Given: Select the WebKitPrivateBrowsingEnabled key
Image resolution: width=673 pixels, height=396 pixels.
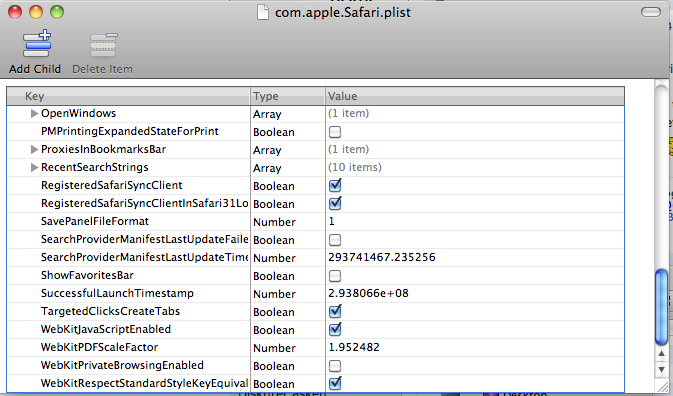Looking at the screenshot, I should pos(122,366).
